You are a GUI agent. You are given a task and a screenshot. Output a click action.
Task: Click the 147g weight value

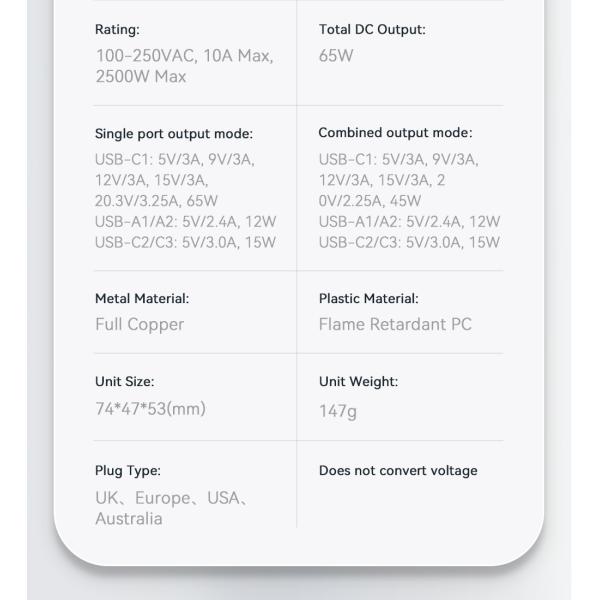tap(337, 411)
